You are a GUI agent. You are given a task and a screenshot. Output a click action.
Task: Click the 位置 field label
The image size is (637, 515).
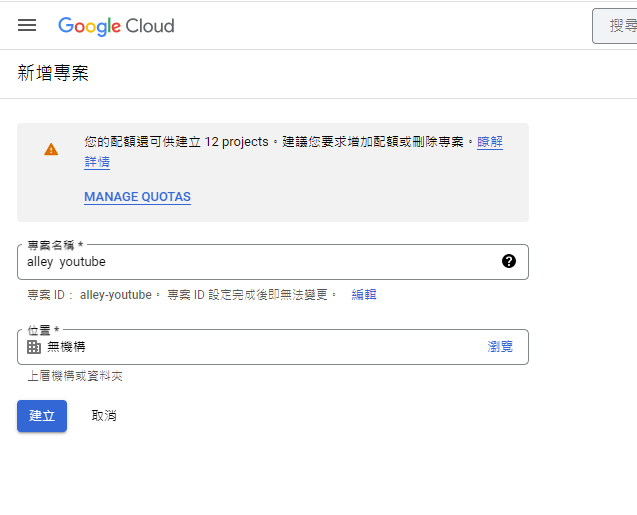(x=43, y=330)
